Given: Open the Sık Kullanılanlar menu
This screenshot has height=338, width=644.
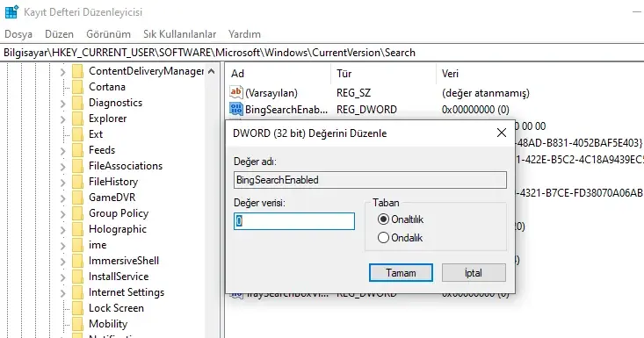Looking at the screenshot, I should point(179,34).
